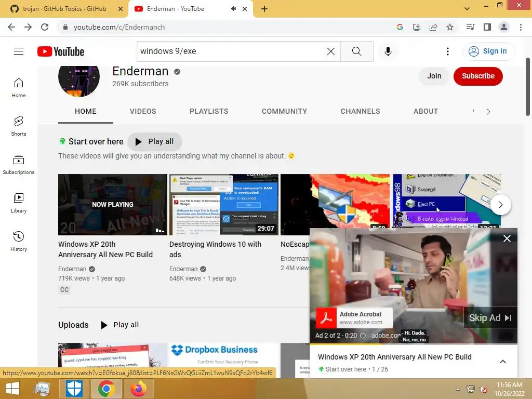Screen dimensions: 532x399
Task: Open the Adobe Acrobat ad link
Action: coord(354,318)
